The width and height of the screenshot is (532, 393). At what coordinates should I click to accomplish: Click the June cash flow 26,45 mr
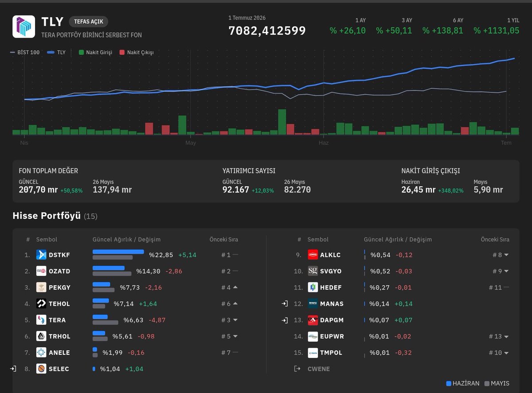[418, 190]
